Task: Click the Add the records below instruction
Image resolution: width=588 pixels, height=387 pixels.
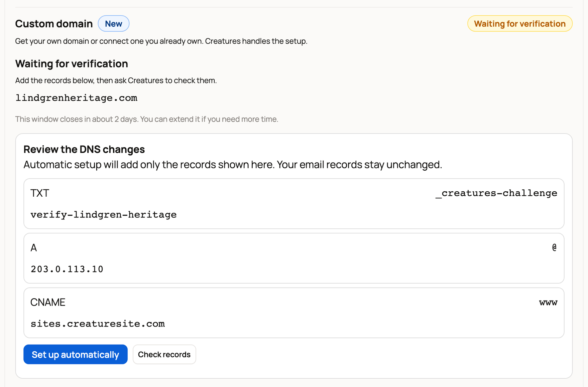Action: tap(116, 80)
